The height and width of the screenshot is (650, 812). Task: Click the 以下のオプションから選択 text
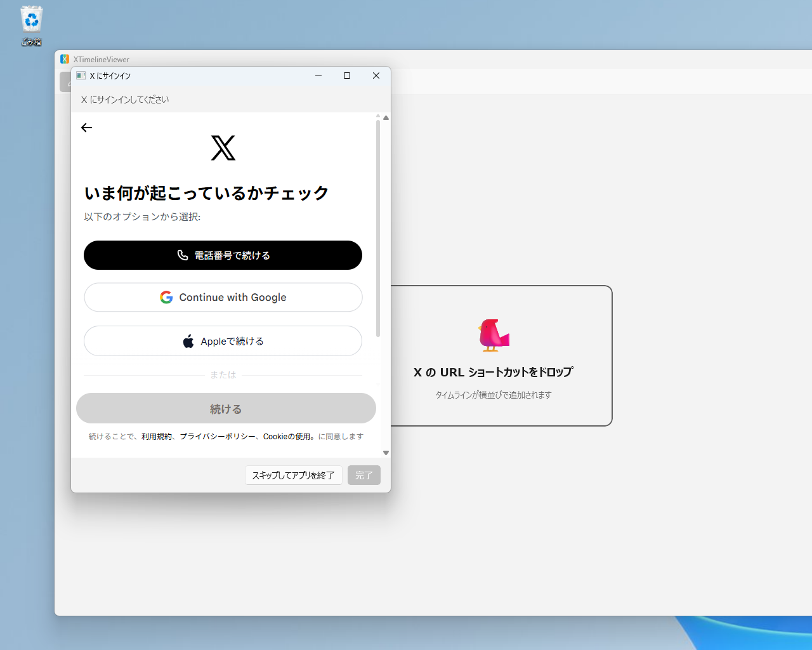[x=142, y=217]
